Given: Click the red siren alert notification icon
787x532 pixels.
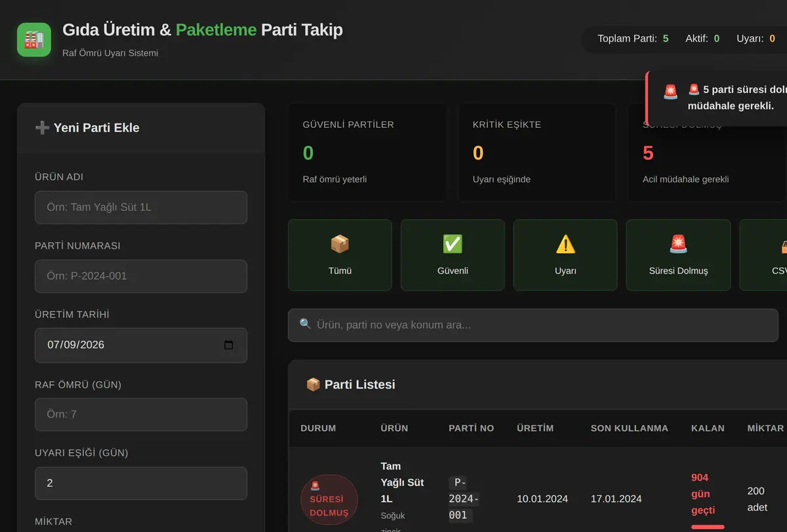Looking at the screenshot, I should [x=670, y=92].
